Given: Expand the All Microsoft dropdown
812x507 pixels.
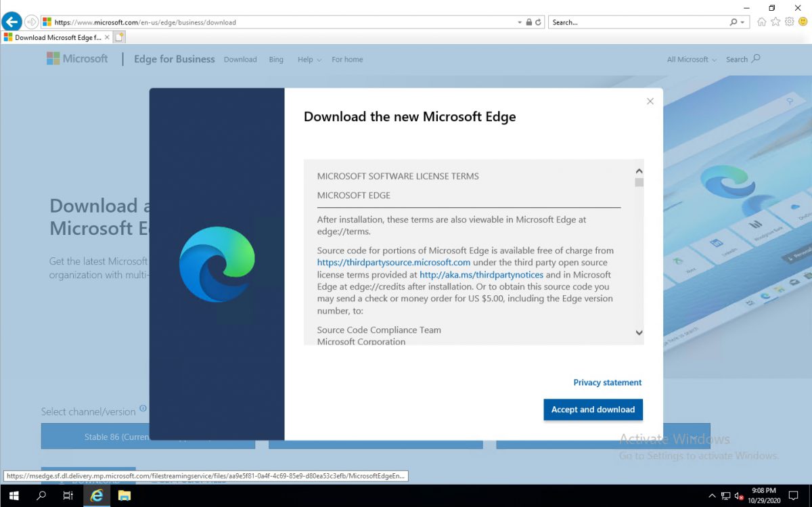Looking at the screenshot, I should [x=692, y=60].
